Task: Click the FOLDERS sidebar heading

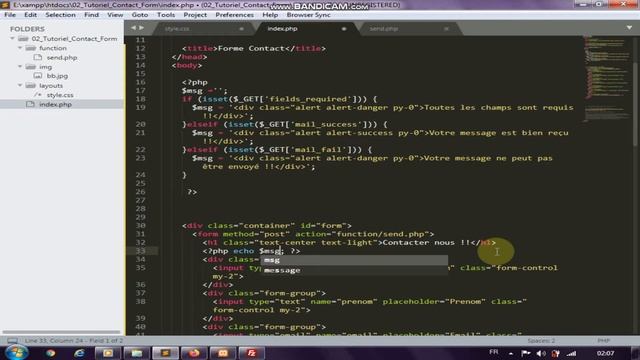Action: pos(27,29)
